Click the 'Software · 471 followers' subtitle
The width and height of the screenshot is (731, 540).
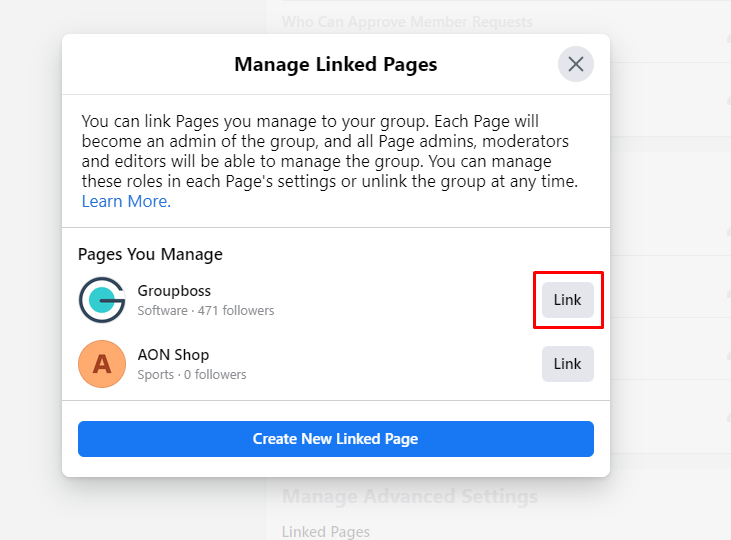click(206, 311)
